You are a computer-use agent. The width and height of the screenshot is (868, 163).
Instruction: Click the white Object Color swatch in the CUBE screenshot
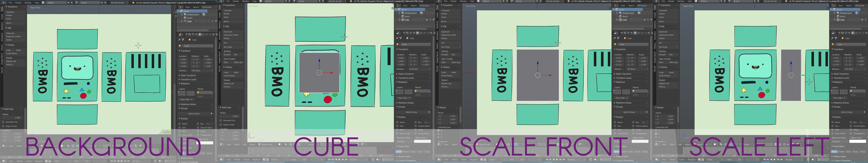(x=423, y=141)
